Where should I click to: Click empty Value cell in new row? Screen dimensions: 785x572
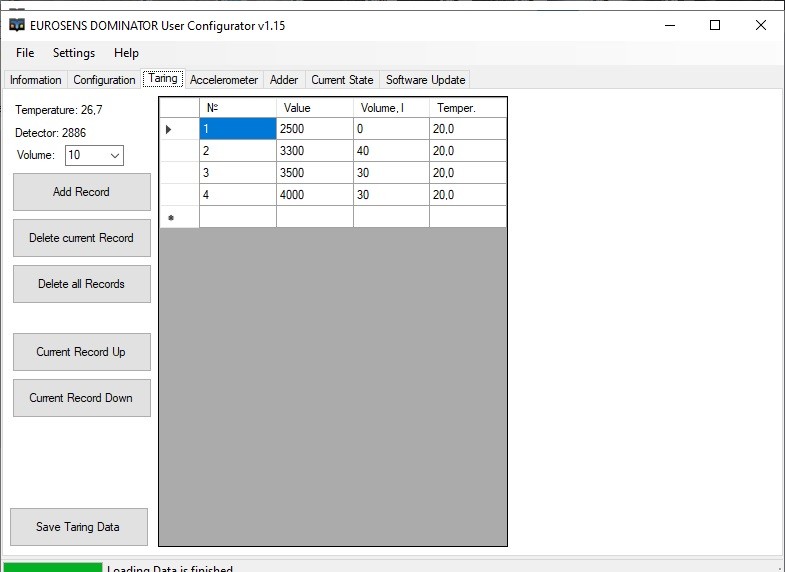(315, 217)
